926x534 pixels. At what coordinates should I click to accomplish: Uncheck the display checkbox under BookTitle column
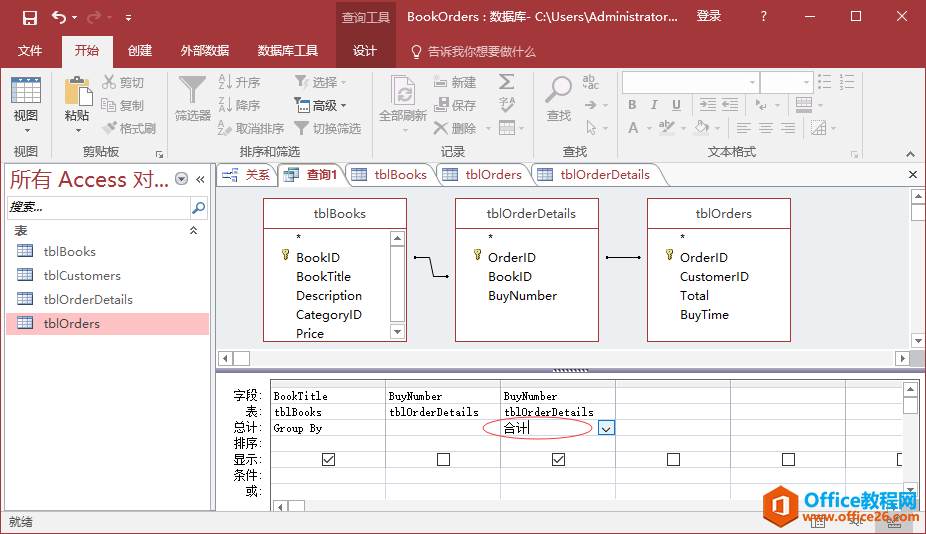328,459
